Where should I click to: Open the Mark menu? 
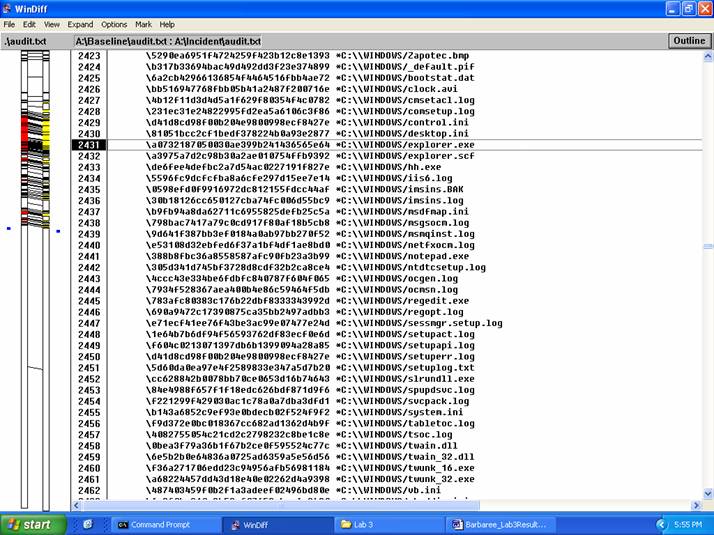click(x=143, y=24)
